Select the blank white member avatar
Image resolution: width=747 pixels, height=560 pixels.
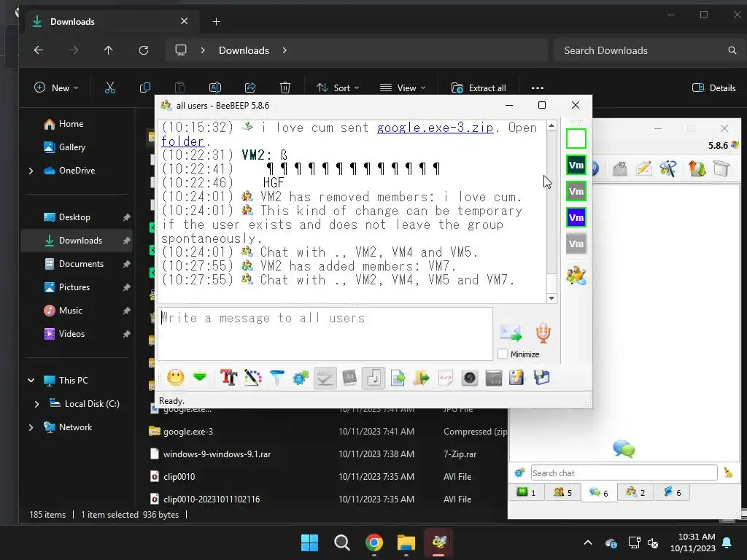click(576, 139)
